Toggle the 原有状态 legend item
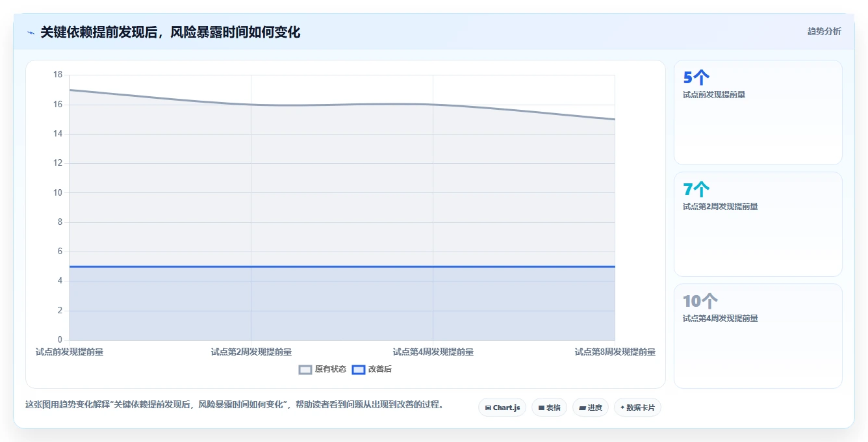The image size is (868, 442). 322,369
